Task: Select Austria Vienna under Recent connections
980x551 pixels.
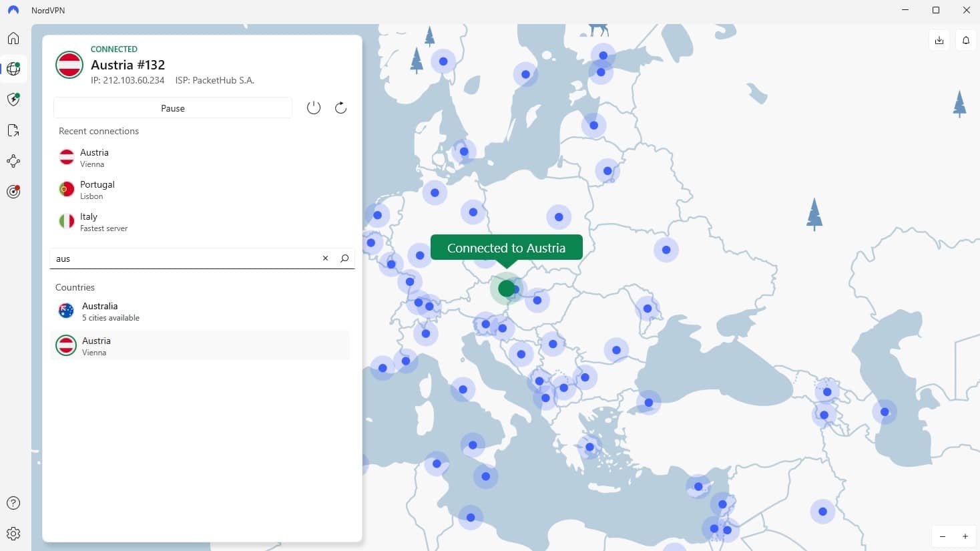Action: pos(200,158)
